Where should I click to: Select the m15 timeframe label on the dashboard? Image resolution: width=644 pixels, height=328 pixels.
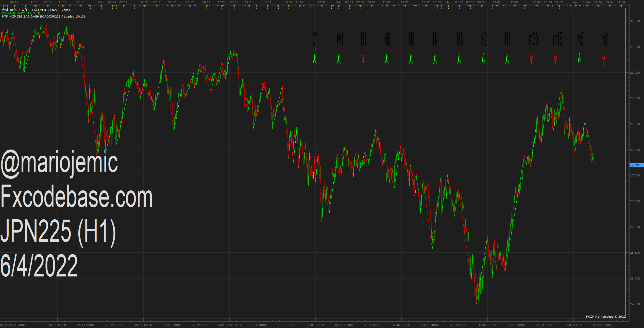pyautogui.click(x=557, y=39)
